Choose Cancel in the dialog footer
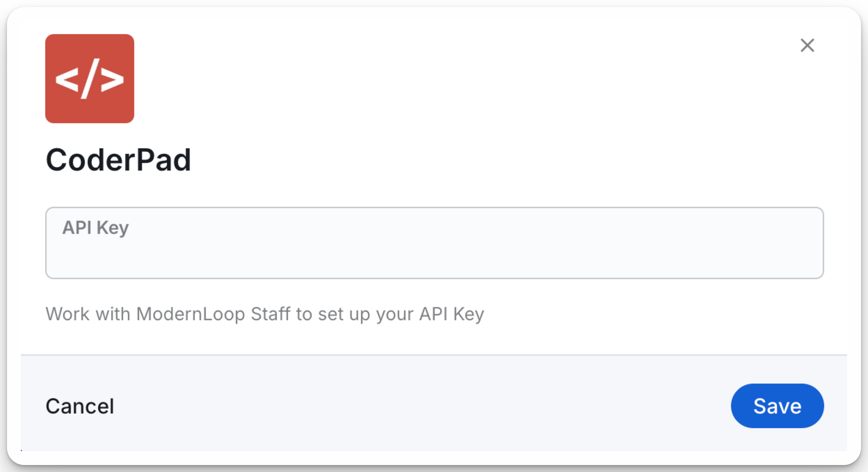Image resolution: width=868 pixels, height=472 pixels. [80, 406]
